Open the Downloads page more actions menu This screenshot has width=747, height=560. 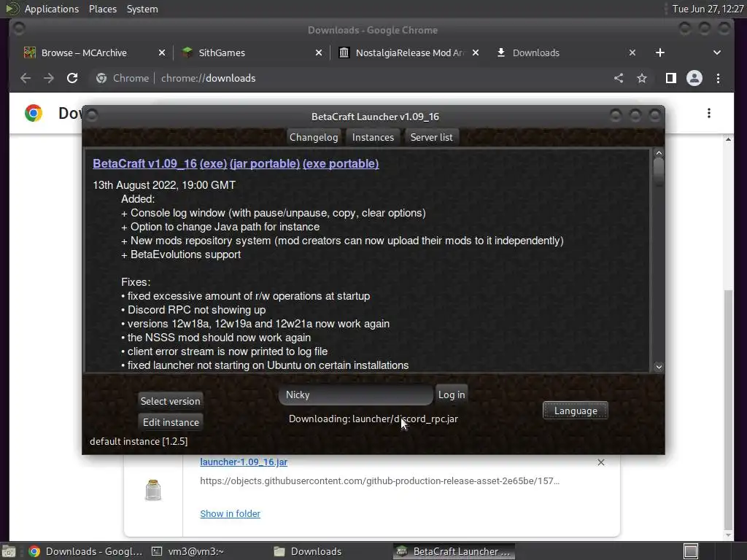pyautogui.click(x=709, y=113)
